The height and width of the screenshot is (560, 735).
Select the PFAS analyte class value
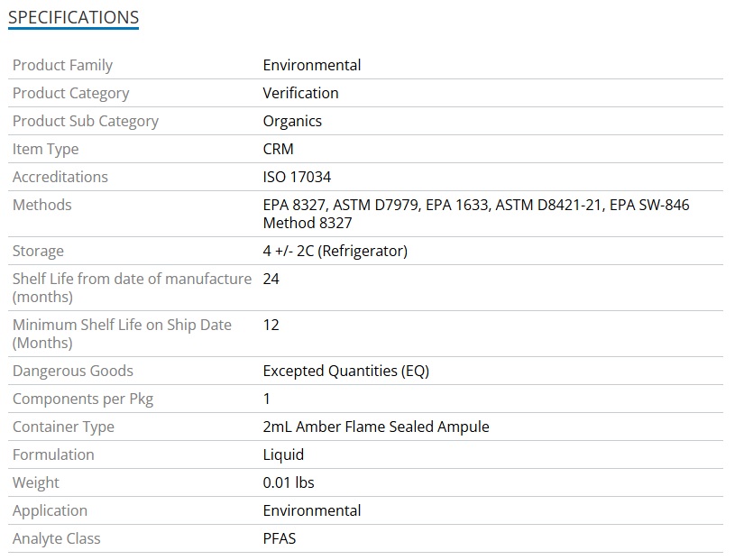pos(279,538)
